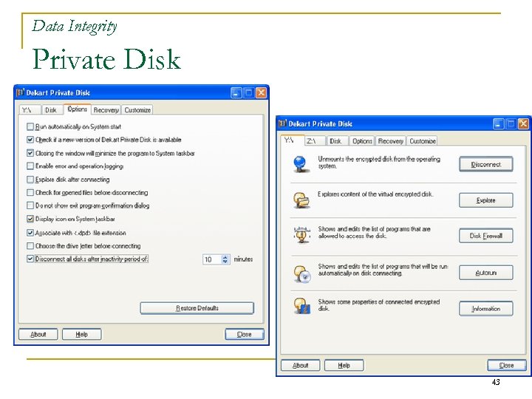This screenshot has height=399, width=532.
Task: Minimize the left Dekart Private Disk window
Action: (x=236, y=92)
